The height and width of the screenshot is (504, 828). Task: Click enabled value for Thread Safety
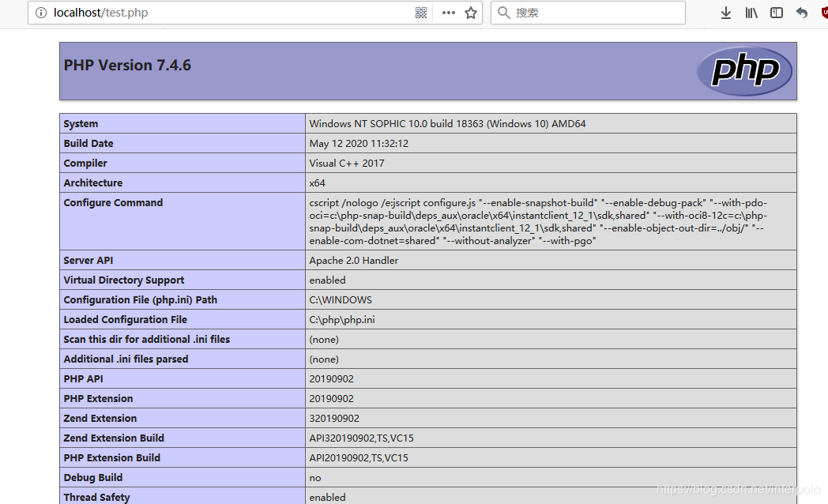(x=327, y=497)
